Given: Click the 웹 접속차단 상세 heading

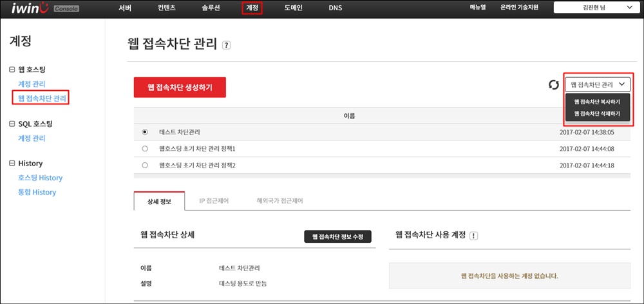Looking at the screenshot, I should (167, 235).
